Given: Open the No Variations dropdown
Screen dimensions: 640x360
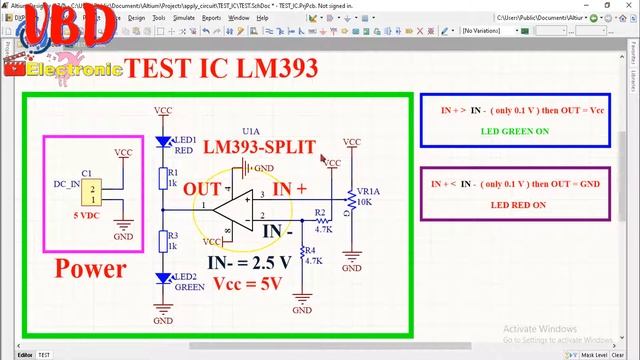Looking at the screenshot, I should (517, 31).
